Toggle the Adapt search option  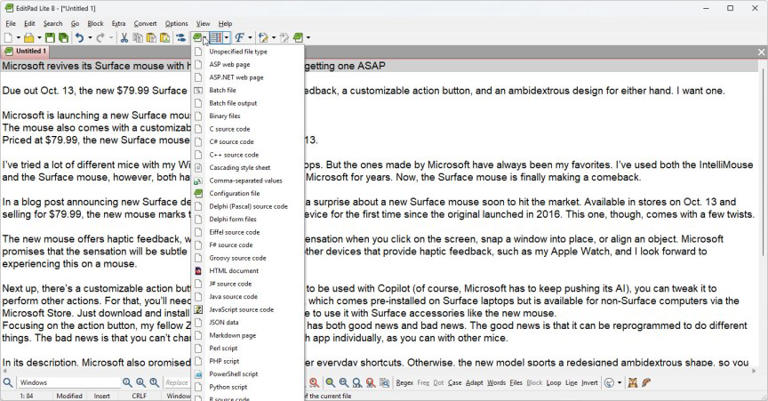tap(474, 382)
